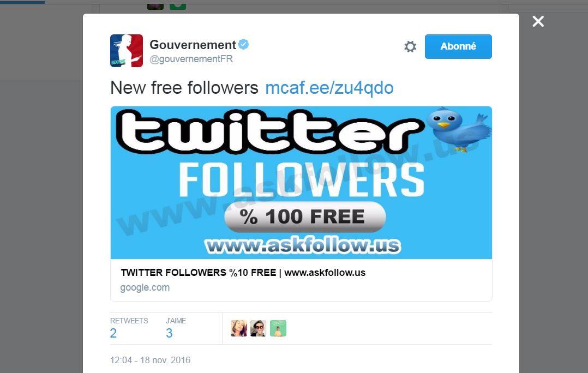This screenshot has height=373, width=588.
Task: View the 2 retweets count
Action: pyautogui.click(x=113, y=333)
